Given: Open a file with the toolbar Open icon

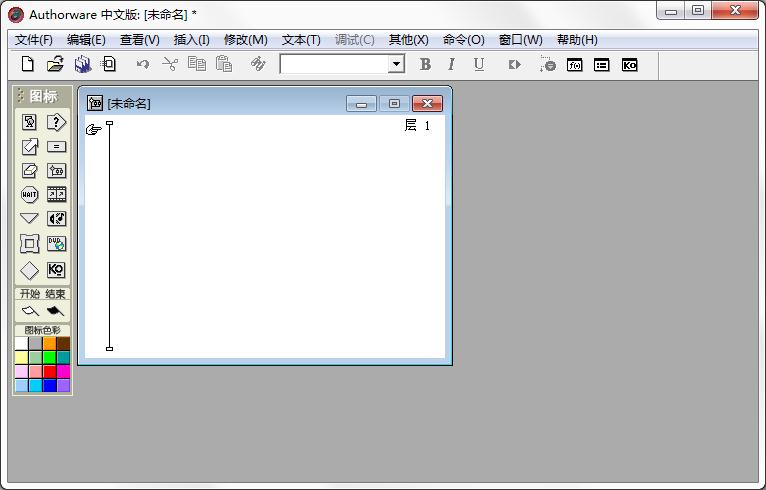Looking at the screenshot, I should (x=55, y=64).
